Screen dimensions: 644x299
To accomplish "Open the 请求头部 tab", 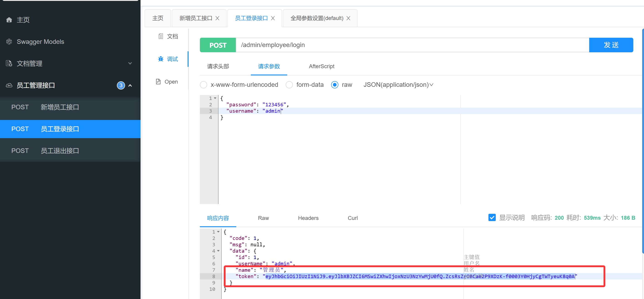I will pos(218,66).
